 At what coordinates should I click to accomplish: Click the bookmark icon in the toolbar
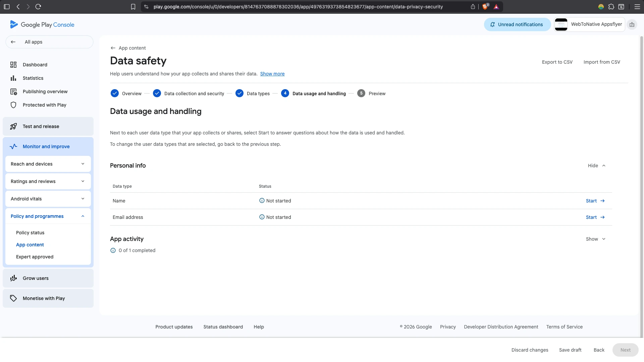click(133, 7)
